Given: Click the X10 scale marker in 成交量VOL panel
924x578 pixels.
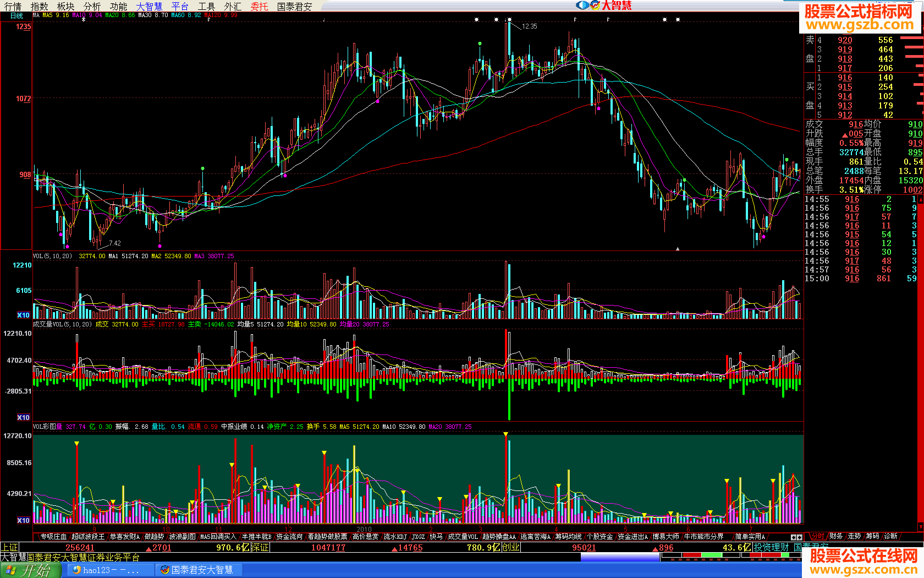Looking at the screenshot, I should tap(23, 418).
